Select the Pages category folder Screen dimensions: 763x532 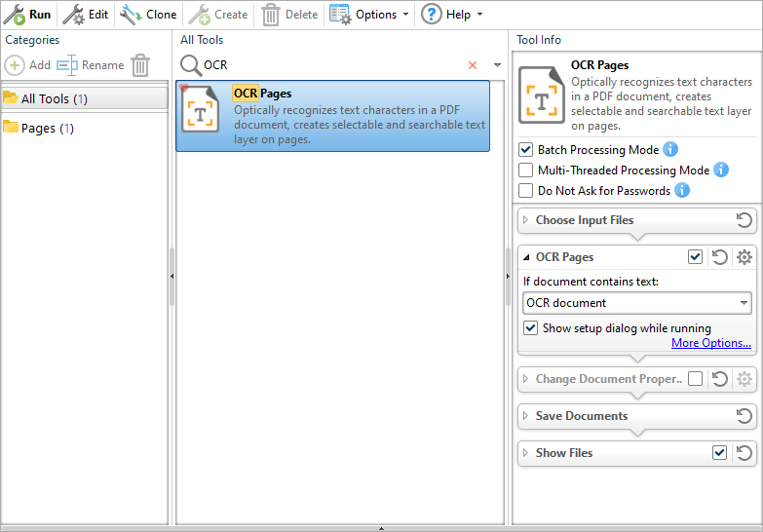click(x=39, y=129)
